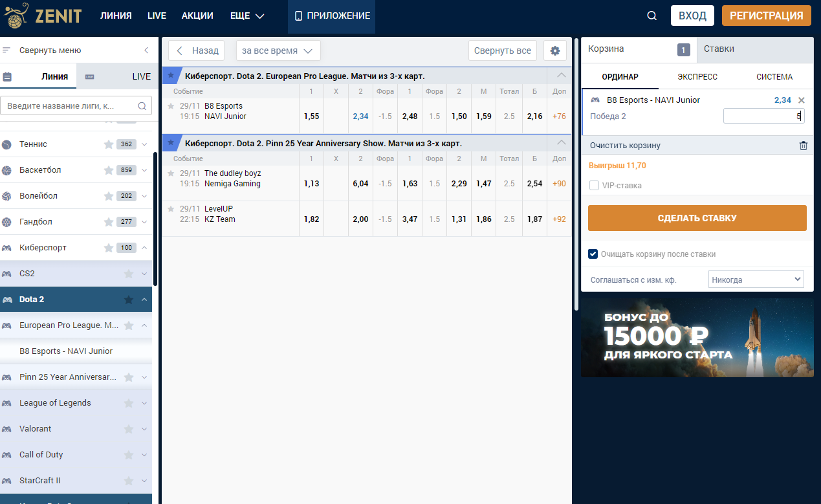Star the LevelUP match row
Image resolution: width=821 pixels, height=504 pixels.
(171, 208)
